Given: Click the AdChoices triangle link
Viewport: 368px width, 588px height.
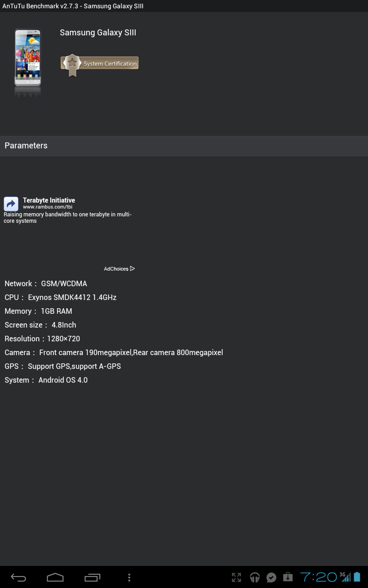Looking at the screenshot, I should (119, 269).
